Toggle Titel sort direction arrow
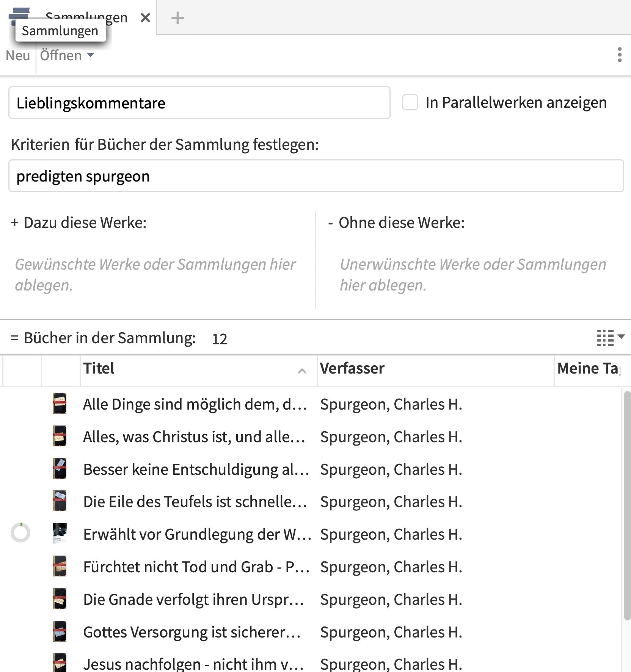This screenshot has height=672, width=631. [x=302, y=371]
